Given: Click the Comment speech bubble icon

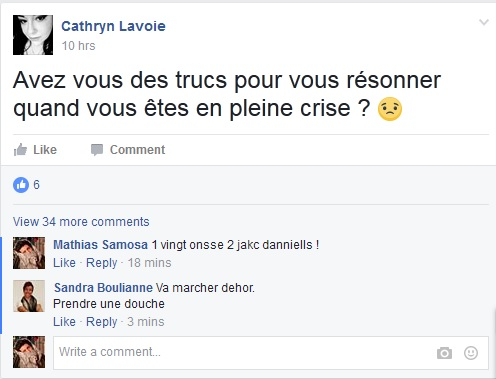Looking at the screenshot, I should coord(97,150).
